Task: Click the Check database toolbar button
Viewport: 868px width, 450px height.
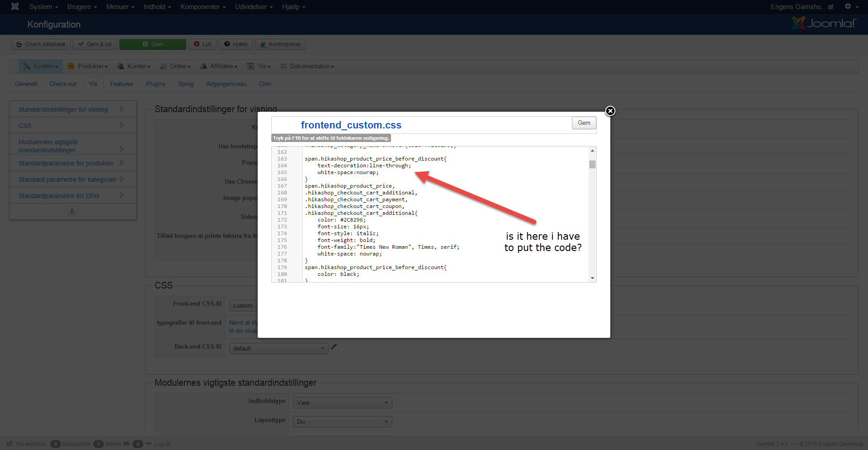Action: point(41,44)
